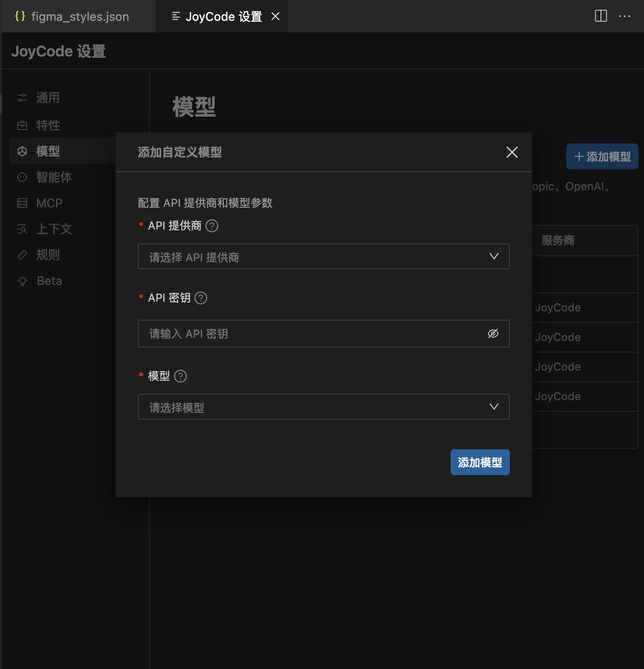
Task: Click the blue 添加模型 button in dialog
Action: tap(480, 462)
